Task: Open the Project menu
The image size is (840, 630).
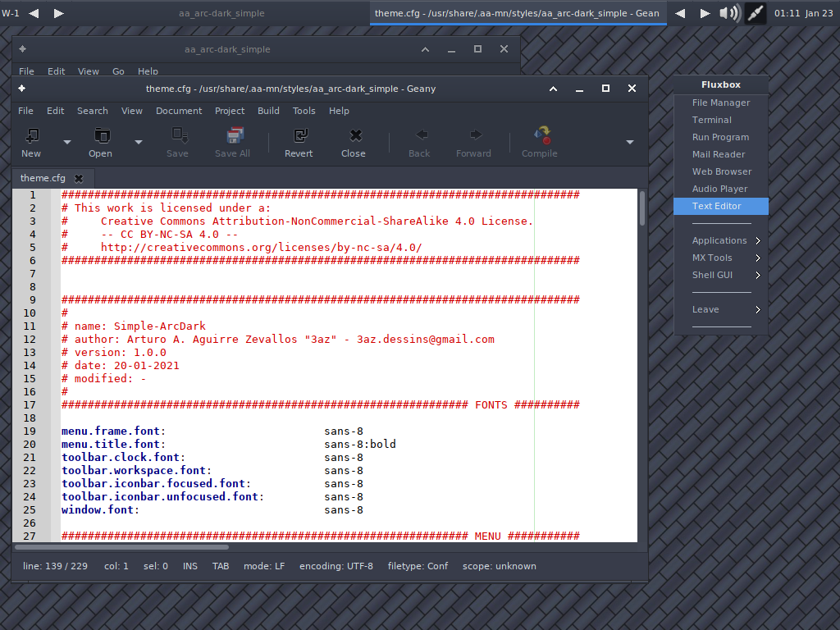Action: point(230,111)
